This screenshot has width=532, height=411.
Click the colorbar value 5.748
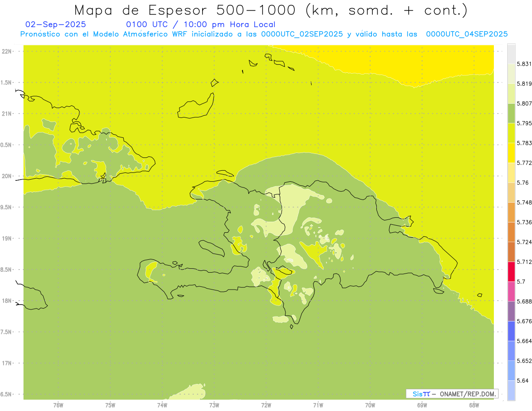tap(524, 202)
